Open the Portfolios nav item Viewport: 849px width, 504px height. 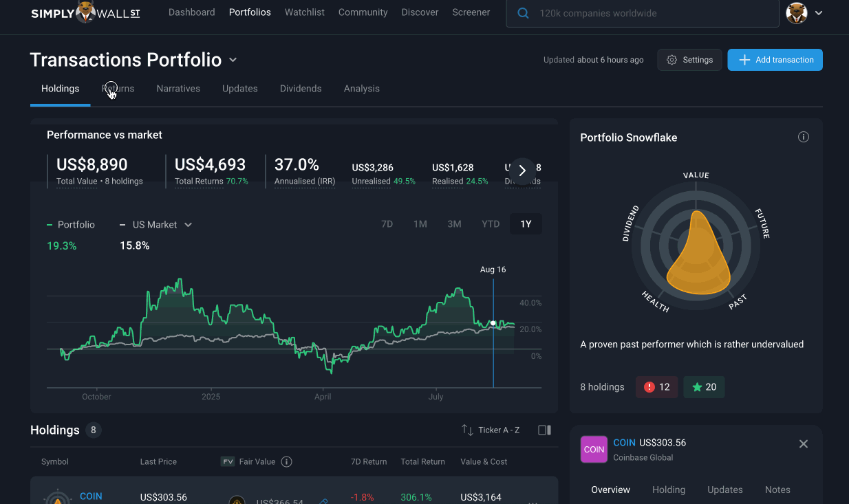tap(250, 12)
